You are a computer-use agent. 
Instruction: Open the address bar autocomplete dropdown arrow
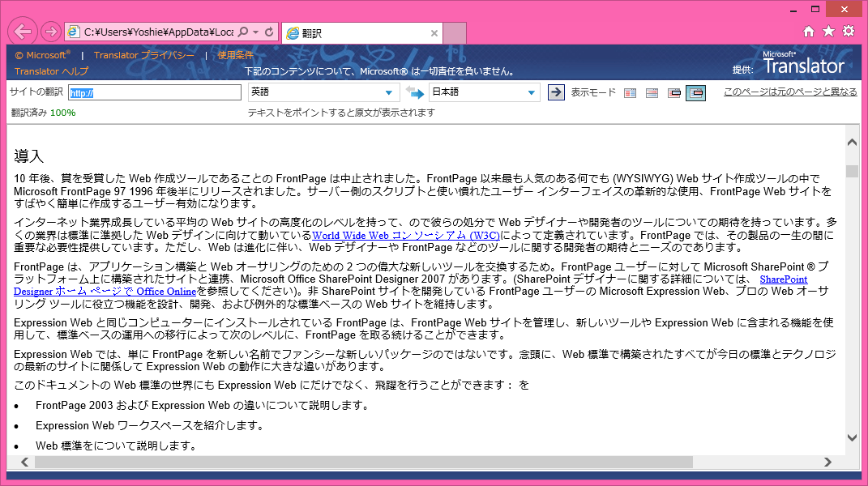pyautogui.click(x=256, y=32)
